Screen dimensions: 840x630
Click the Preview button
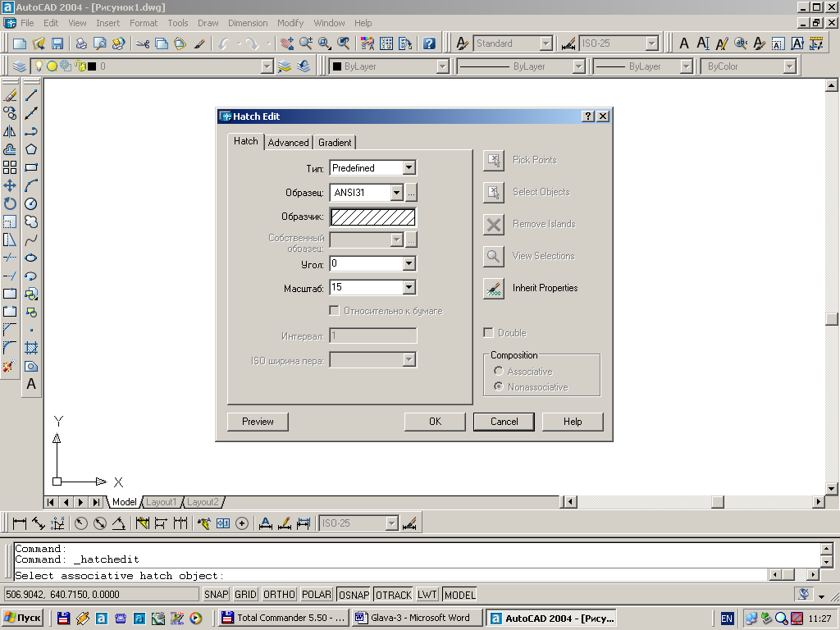258,422
